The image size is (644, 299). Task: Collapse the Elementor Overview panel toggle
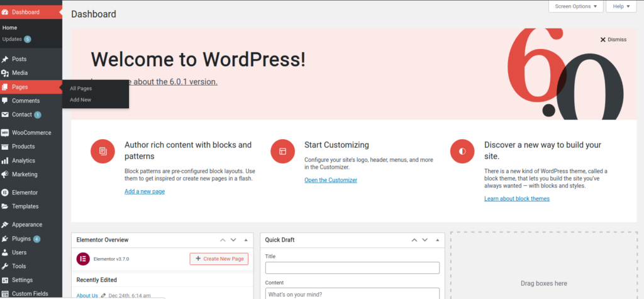(246, 240)
